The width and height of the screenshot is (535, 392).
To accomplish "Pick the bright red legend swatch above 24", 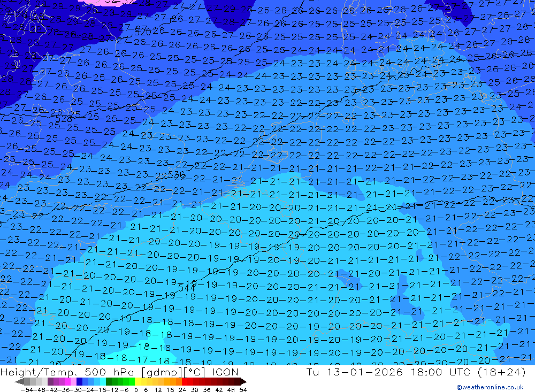I will pos(185,381).
